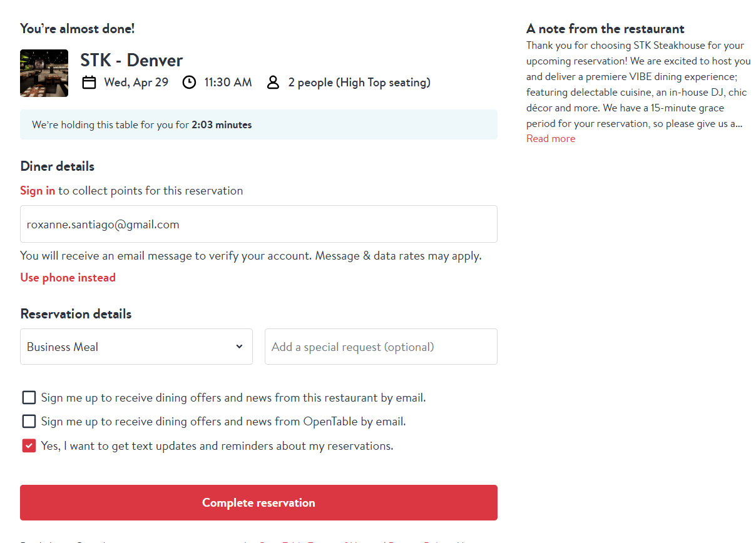Viewport: 756px width, 543px height.
Task: Click the email verification message text
Action: pyautogui.click(x=251, y=256)
